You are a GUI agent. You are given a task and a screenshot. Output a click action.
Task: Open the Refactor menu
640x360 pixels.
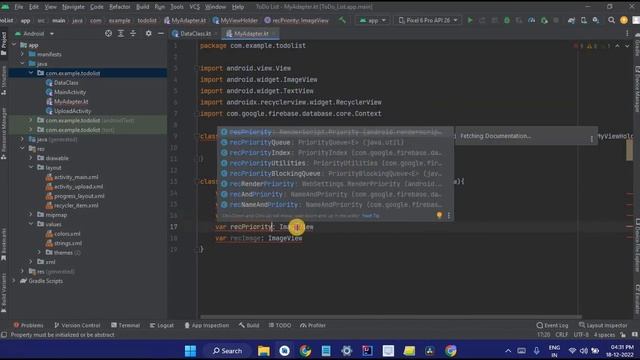pos(120,7)
